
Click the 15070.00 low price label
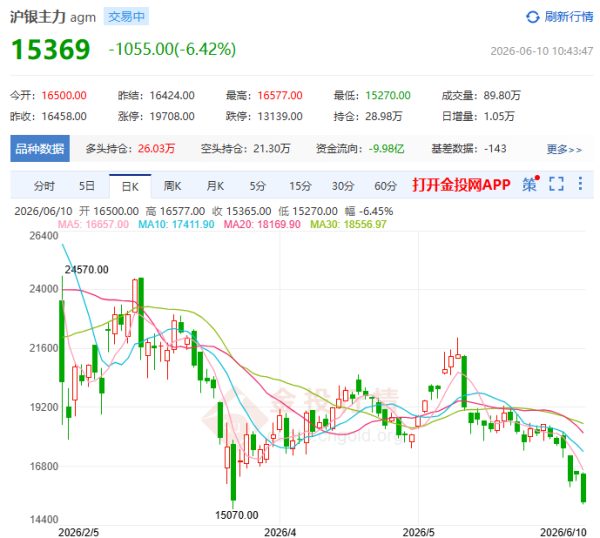(x=236, y=515)
